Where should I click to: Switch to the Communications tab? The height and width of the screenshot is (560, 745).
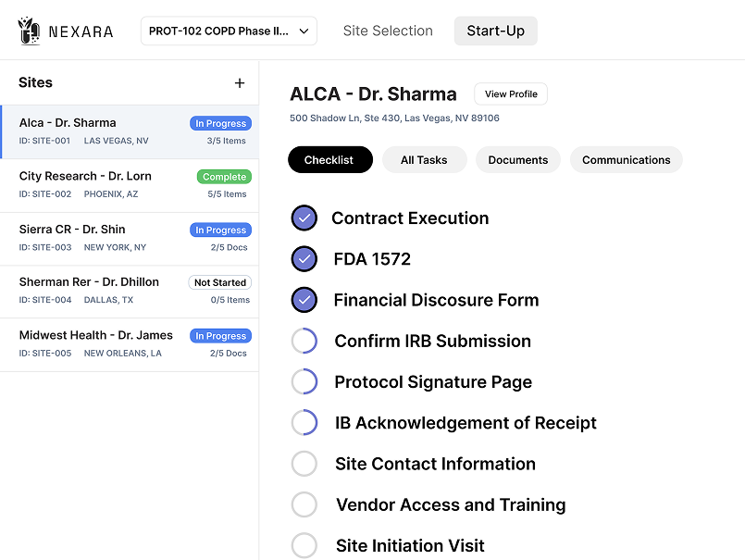click(x=626, y=160)
